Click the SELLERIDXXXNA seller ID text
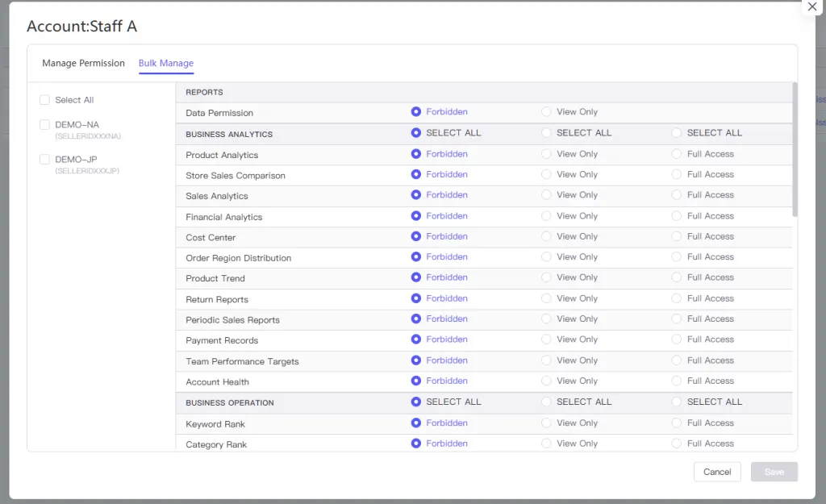This screenshot has width=826, height=504. pos(88,135)
